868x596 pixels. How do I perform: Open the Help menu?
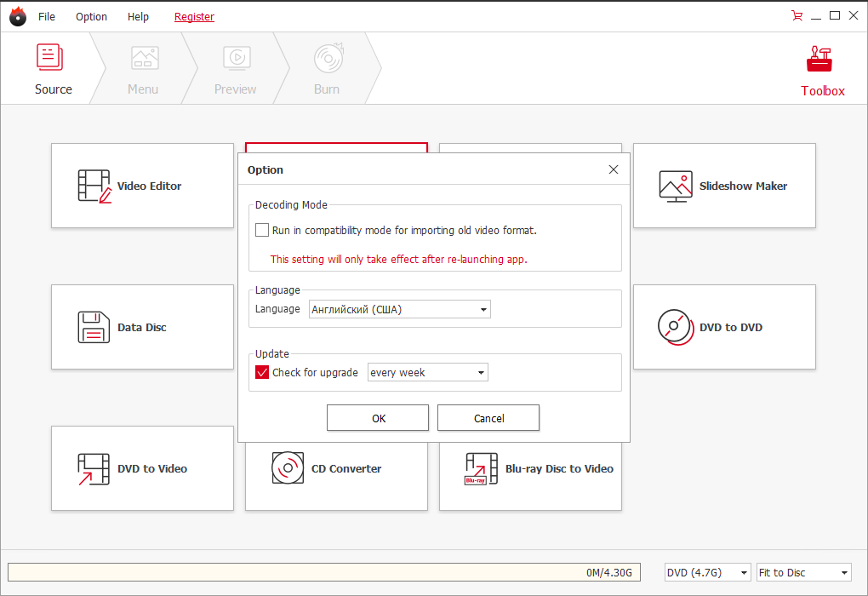click(x=138, y=15)
